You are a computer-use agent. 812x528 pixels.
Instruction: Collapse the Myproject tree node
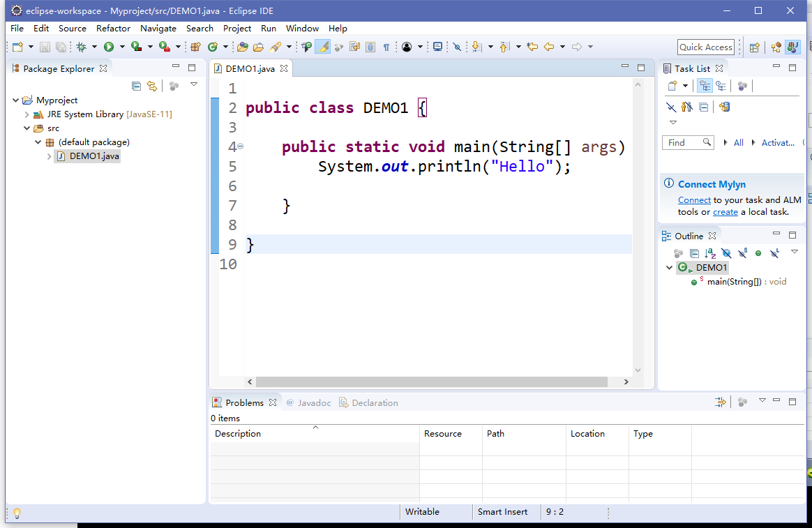coord(15,100)
